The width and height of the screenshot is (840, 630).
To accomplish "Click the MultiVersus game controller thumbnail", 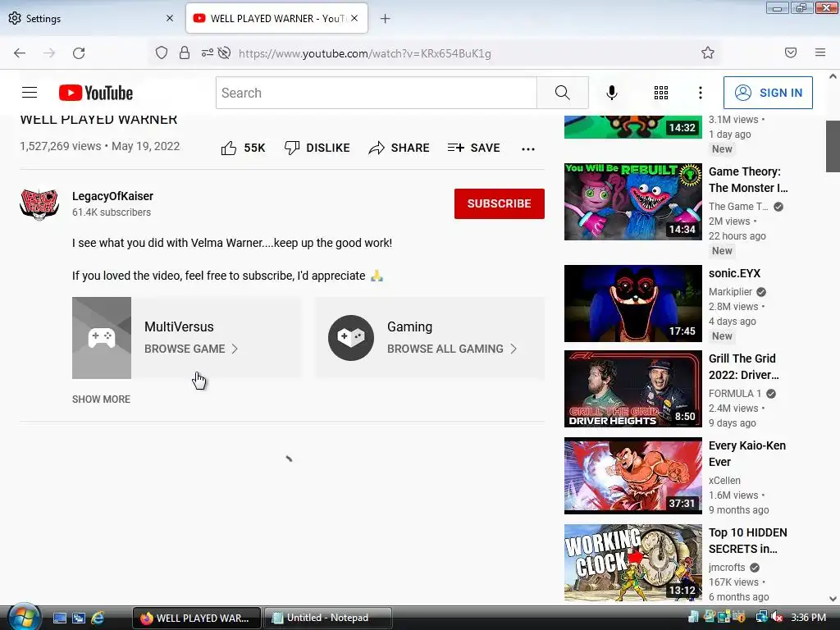I will click(102, 338).
